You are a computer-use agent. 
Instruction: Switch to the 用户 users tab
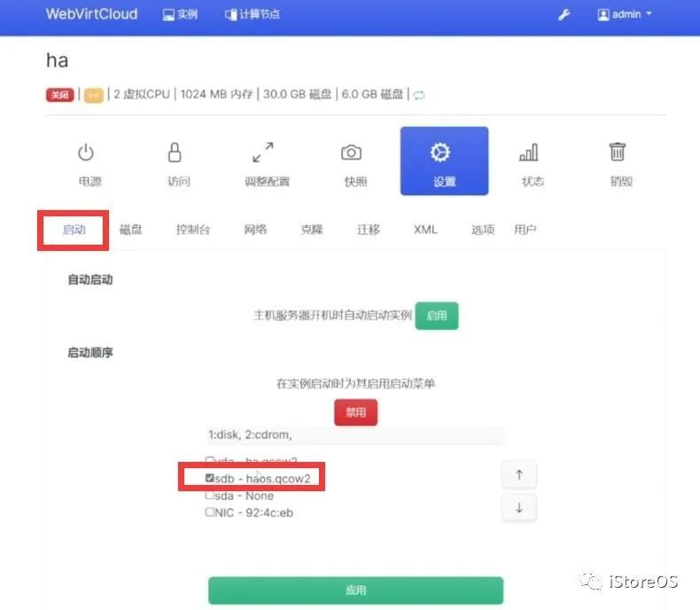(x=525, y=230)
